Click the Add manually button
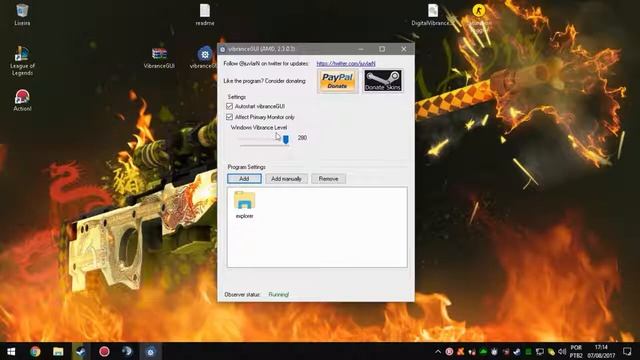The height and width of the screenshot is (360, 640). click(286, 179)
